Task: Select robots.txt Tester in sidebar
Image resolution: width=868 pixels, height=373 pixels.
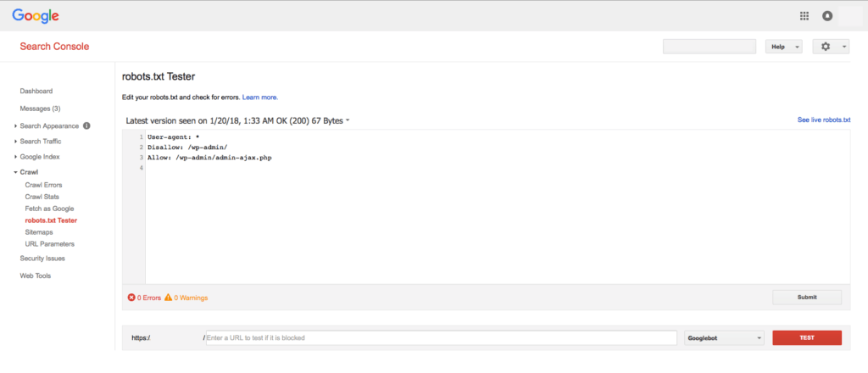Action: pos(51,220)
